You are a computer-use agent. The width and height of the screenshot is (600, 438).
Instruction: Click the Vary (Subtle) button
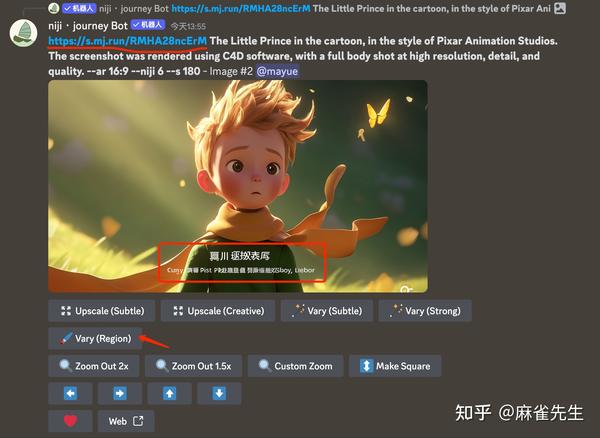pos(326,311)
